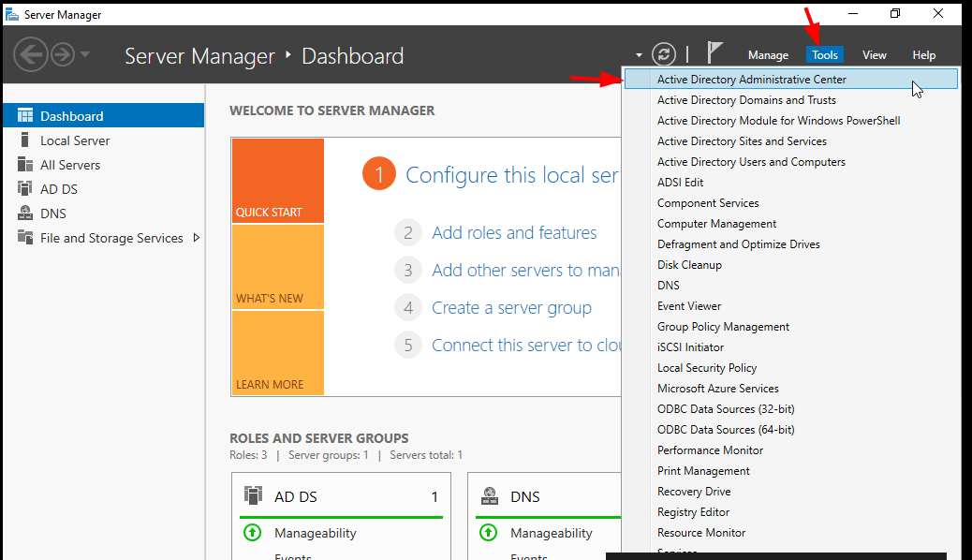Expand File and Storage Services arrow
The image size is (972, 560).
point(197,238)
